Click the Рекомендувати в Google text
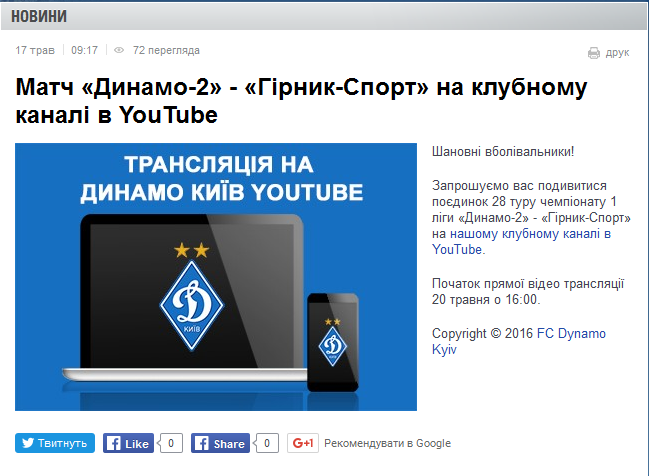Screen dimensions: 649x476 coord(387,443)
